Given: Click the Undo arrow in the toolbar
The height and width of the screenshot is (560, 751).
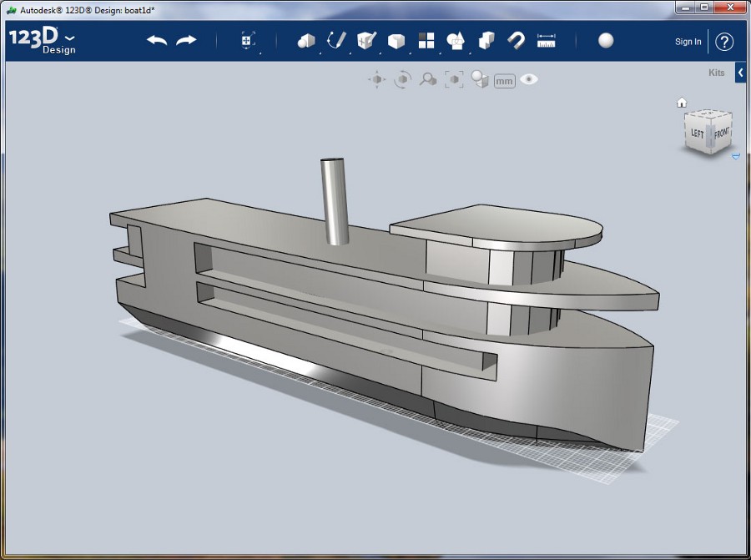Looking at the screenshot, I should pyautogui.click(x=156, y=41).
